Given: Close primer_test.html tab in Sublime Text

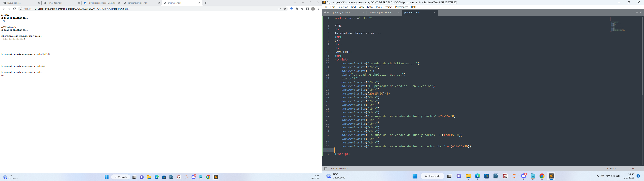Looking at the screenshot, I should [363, 13].
